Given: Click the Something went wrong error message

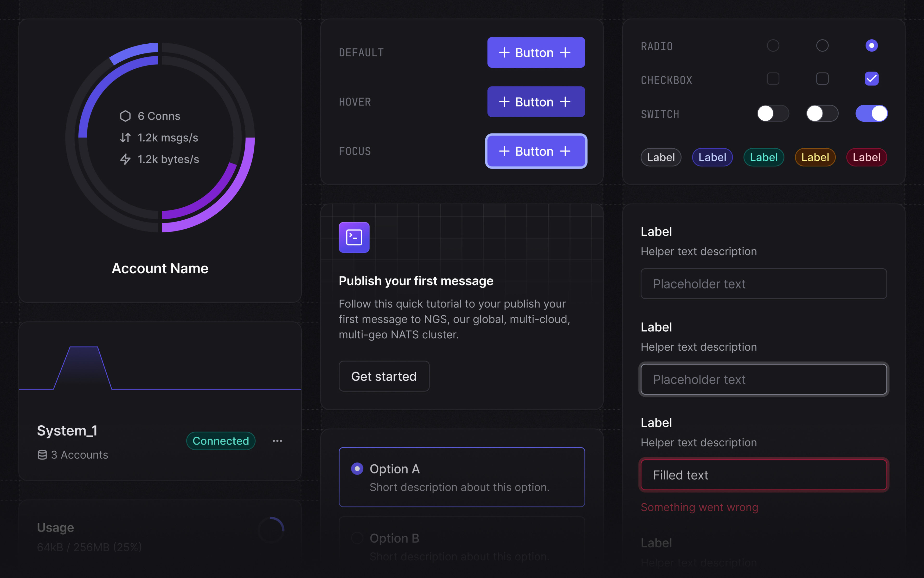Looking at the screenshot, I should [x=699, y=507].
